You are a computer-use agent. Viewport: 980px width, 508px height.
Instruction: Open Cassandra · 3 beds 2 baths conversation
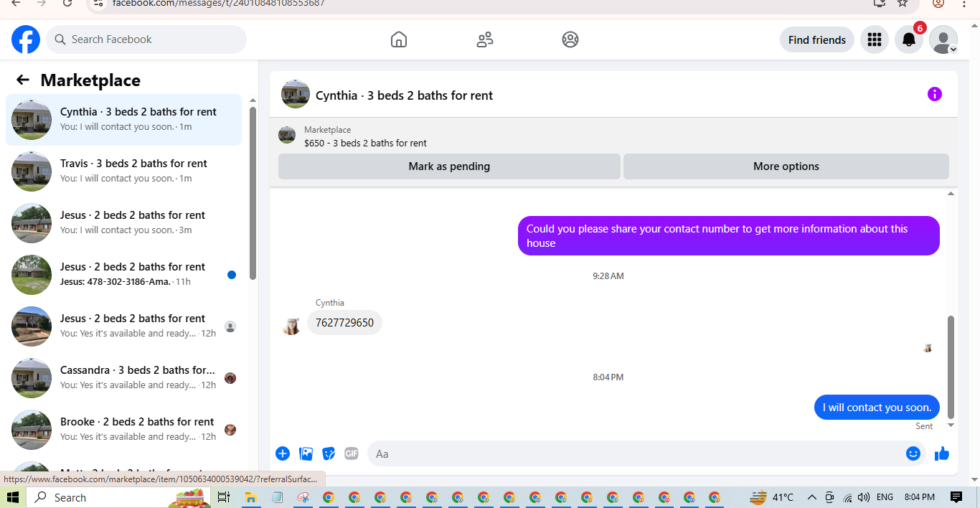coord(123,378)
